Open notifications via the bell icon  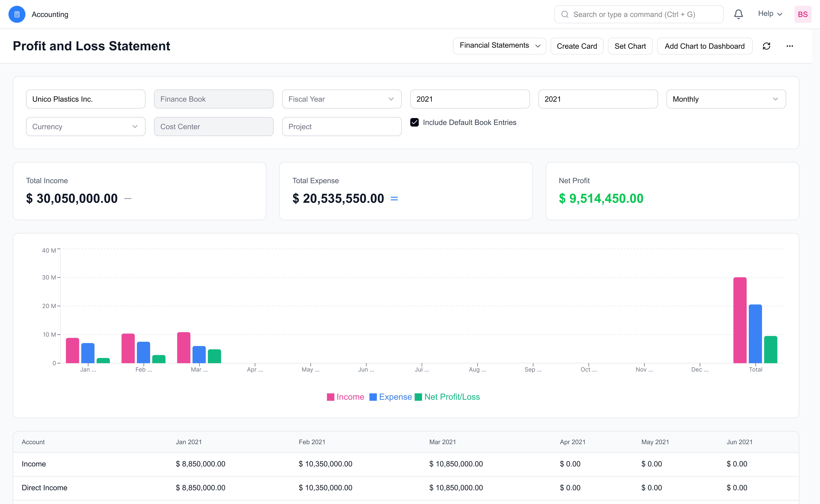click(738, 14)
